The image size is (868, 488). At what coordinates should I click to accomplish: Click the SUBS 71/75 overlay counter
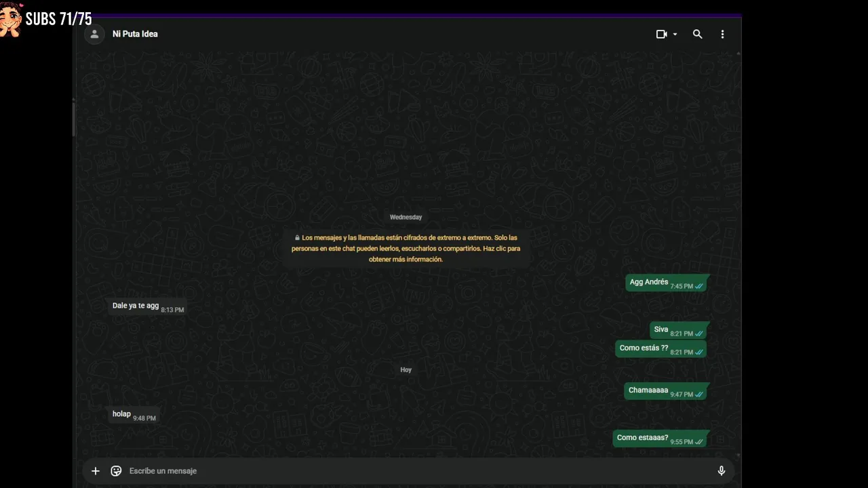tap(58, 19)
